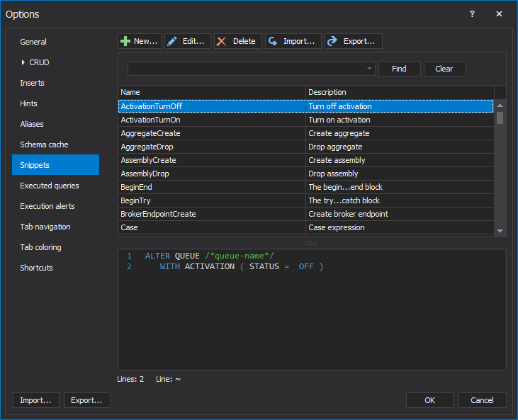The width and height of the screenshot is (518, 420).
Task: Click the snippet list scroll up arrow
Action: click(x=500, y=106)
